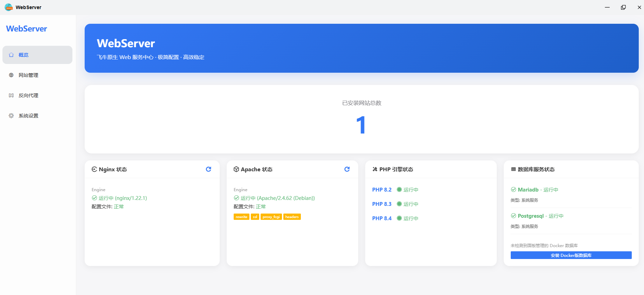
Task: Click the rewrite module tag
Action: pos(241,217)
